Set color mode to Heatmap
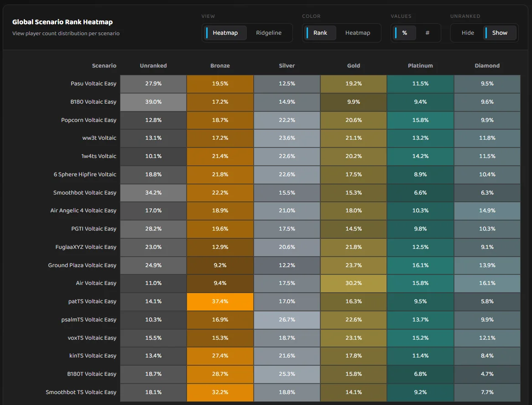This screenshot has width=532, height=405. point(358,32)
